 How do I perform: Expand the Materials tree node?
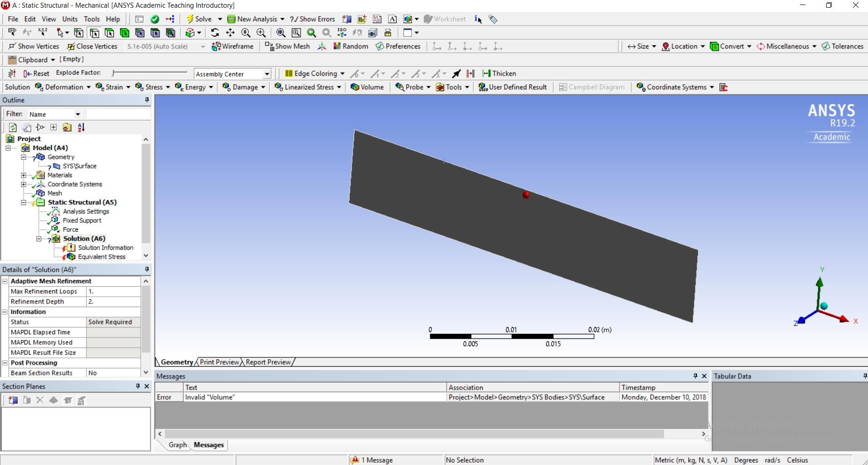(24, 175)
